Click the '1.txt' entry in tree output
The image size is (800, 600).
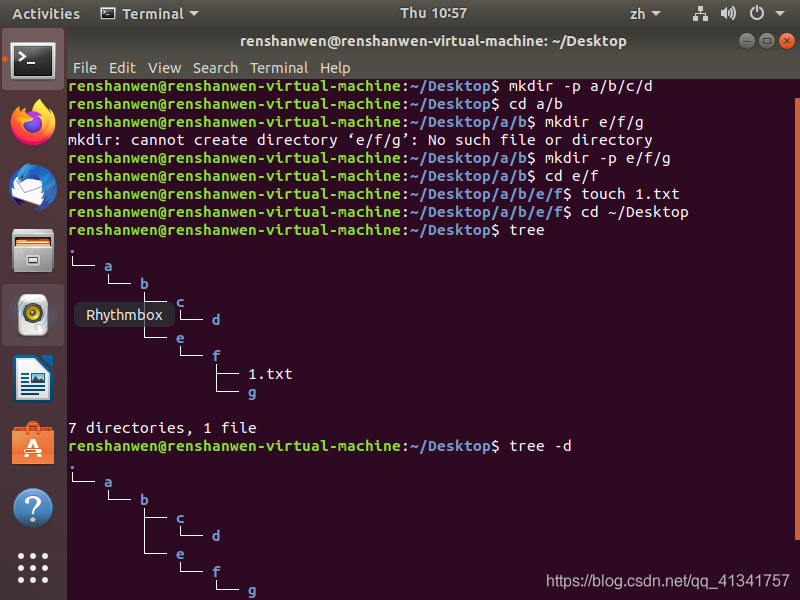[270, 374]
